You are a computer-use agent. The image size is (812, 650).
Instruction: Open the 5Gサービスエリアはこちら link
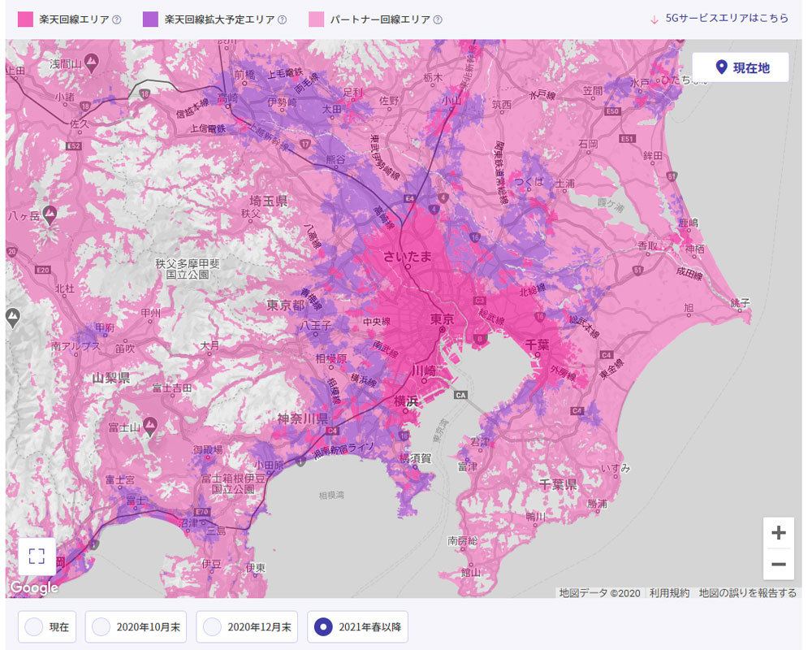click(x=719, y=19)
